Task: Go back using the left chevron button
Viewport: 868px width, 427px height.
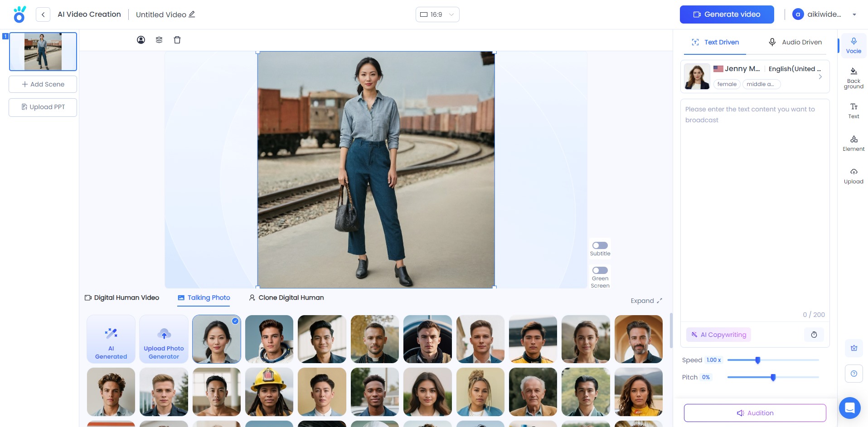Action: [x=43, y=14]
